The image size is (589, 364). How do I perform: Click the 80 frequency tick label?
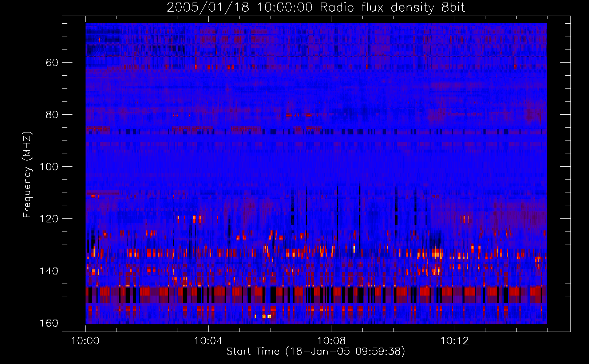click(x=52, y=115)
